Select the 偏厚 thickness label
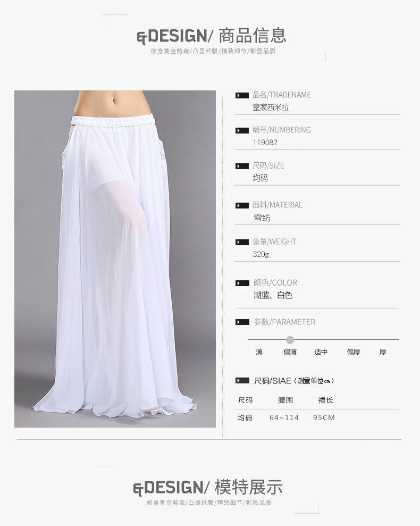420x526 pixels. (x=353, y=352)
